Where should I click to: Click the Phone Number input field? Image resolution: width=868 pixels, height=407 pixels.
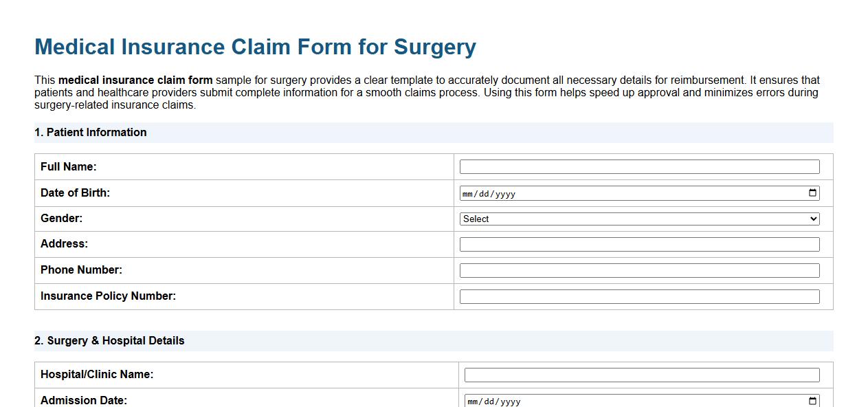pos(639,270)
